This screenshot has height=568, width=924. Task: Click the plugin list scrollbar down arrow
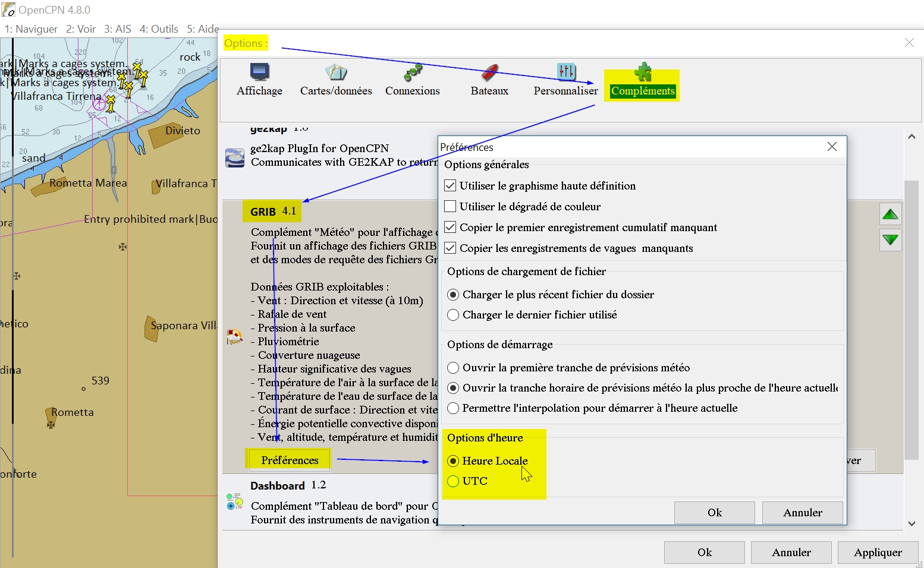click(912, 523)
